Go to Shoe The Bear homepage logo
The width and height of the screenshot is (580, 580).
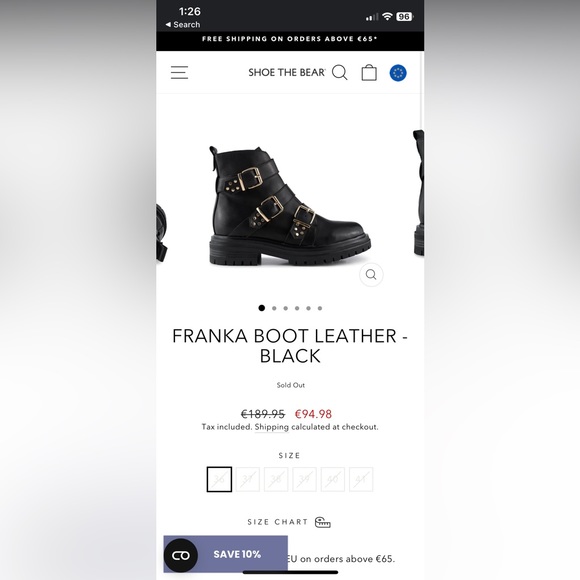pyautogui.click(x=287, y=72)
